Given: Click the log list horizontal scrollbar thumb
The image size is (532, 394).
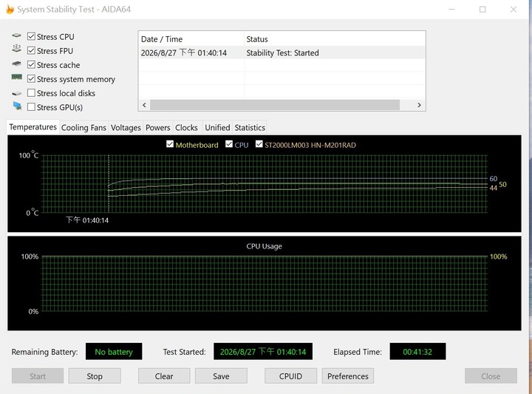Looking at the screenshot, I should pos(275,105).
